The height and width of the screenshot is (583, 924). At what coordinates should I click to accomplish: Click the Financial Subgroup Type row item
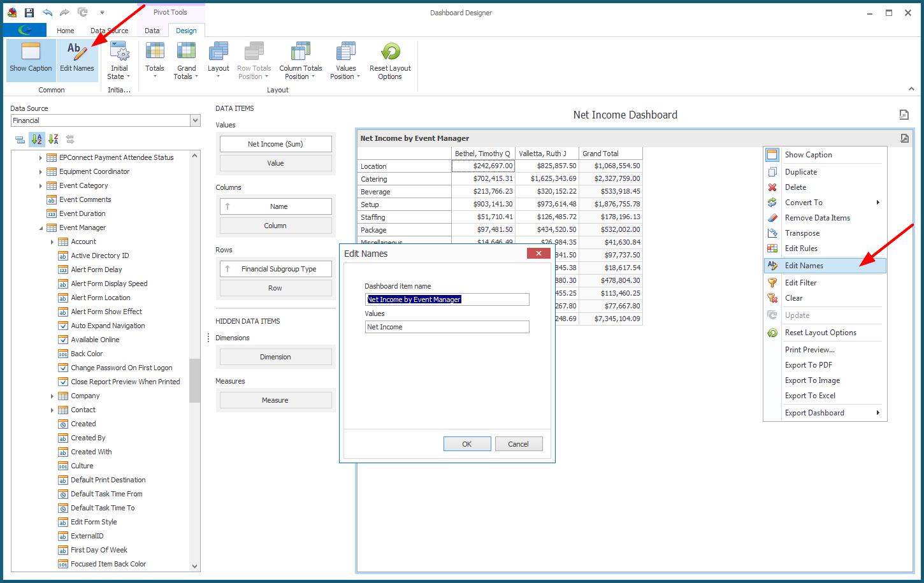click(x=275, y=269)
